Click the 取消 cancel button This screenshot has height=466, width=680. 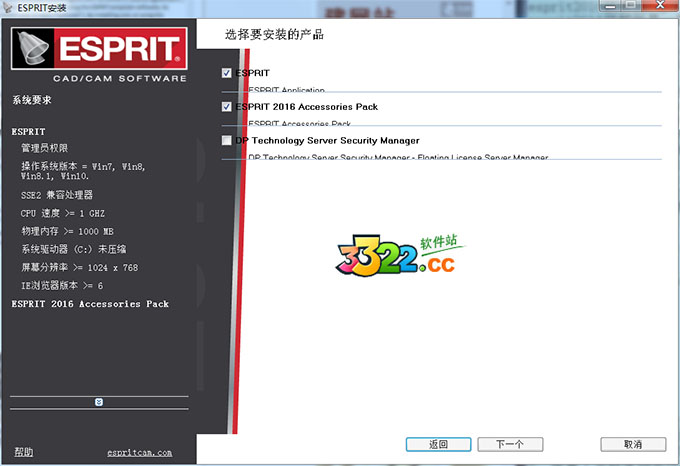pos(633,444)
